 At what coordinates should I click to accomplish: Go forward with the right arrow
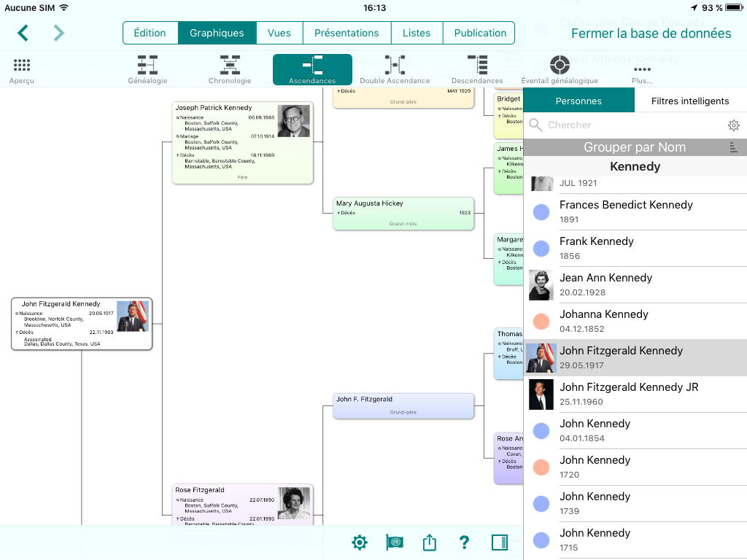(58, 33)
